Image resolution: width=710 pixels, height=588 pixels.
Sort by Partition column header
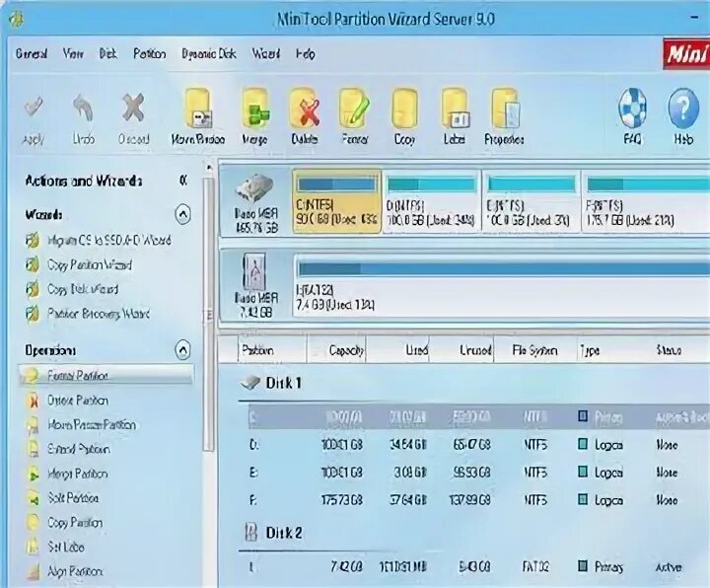pyautogui.click(x=272, y=350)
